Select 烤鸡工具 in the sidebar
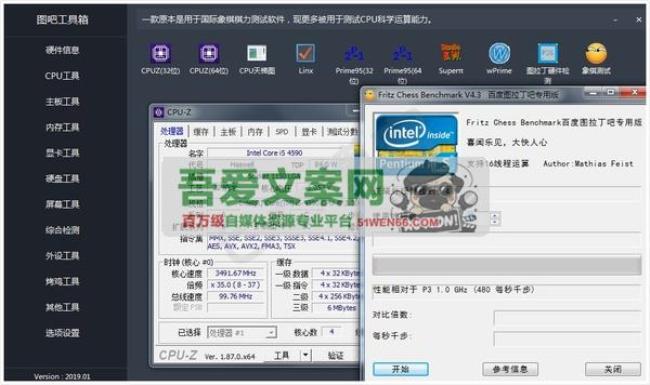The image size is (650, 385). (62, 281)
